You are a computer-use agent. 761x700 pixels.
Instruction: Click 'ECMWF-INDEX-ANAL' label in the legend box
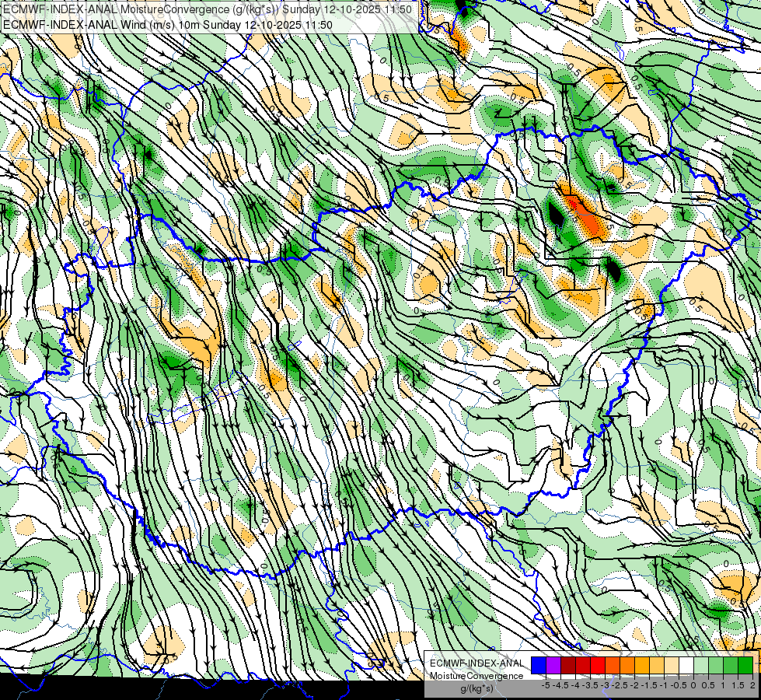click(476, 663)
